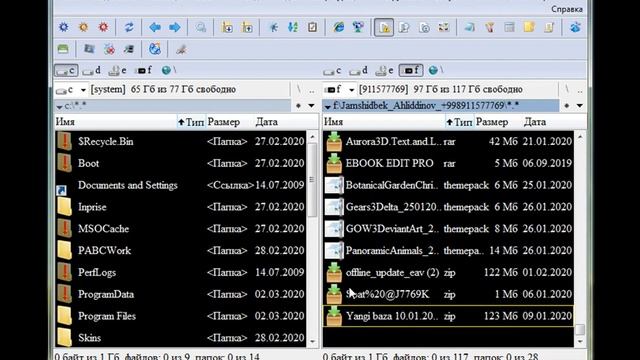Viewport: 640px width, 360px height.
Task: Click the green drive icon in second toolbar row
Action: pyautogui.click(x=63, y=49)
